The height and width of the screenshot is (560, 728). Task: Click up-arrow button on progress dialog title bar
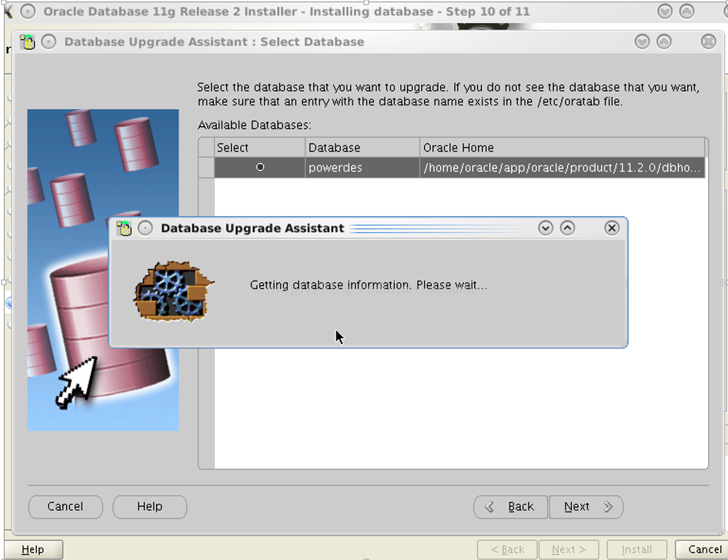coord(567,228)
